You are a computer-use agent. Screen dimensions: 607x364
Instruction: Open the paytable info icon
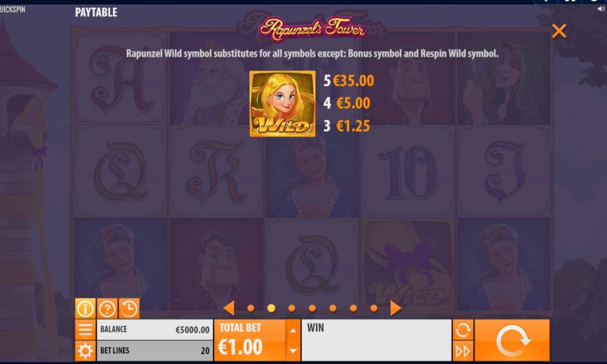[x=85, y=308]
